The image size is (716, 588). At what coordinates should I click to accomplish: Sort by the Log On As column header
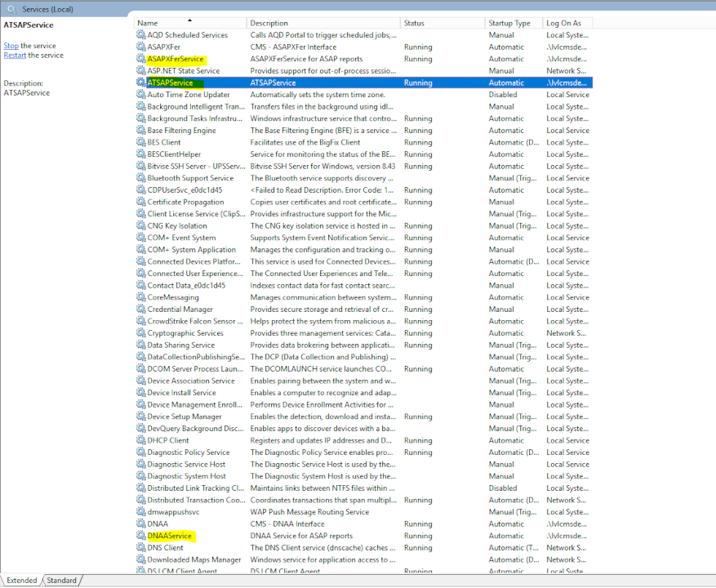pos(567,23)
